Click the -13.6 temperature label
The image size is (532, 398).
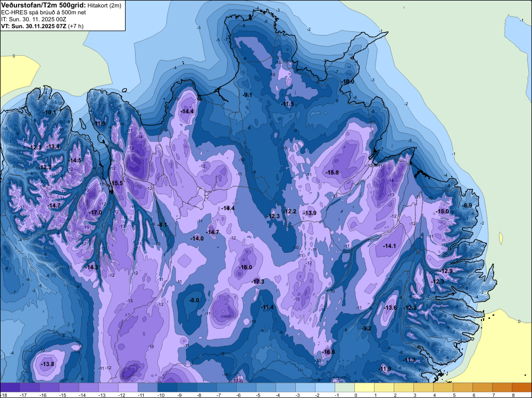tap(390, 308)
